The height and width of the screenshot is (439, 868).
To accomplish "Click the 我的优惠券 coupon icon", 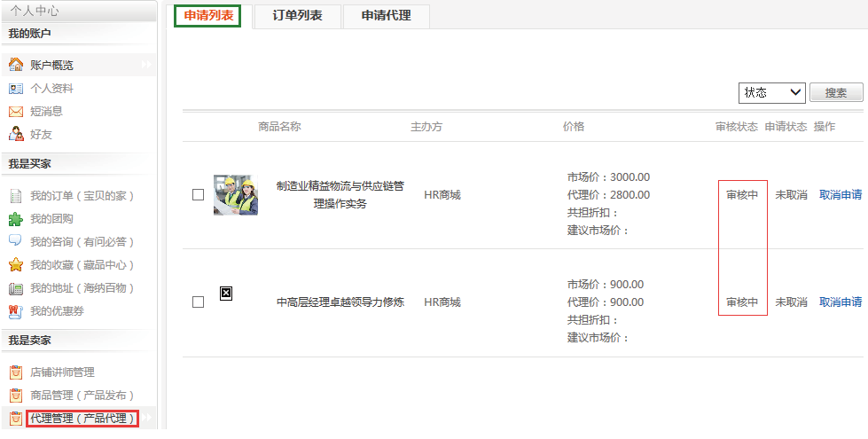I will [15, 311].
